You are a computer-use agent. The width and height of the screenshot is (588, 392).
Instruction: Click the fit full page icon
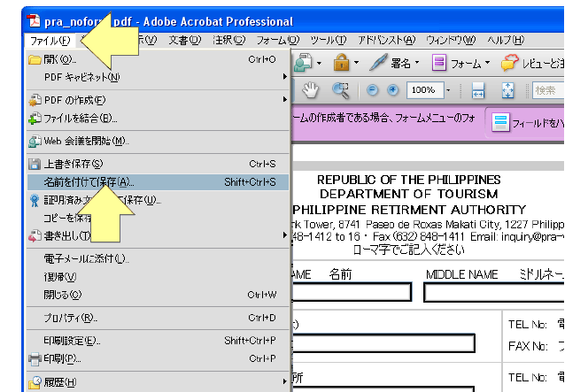click(x=507, y=90)
